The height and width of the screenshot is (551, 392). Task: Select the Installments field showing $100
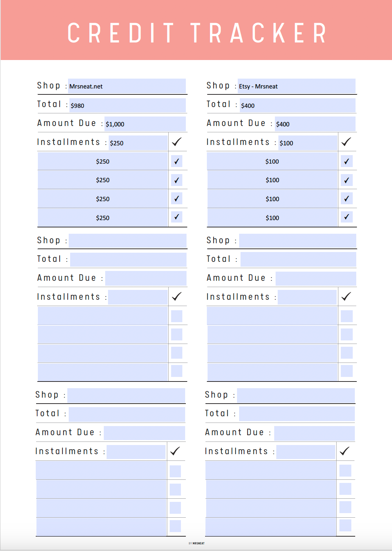(307, 143)
